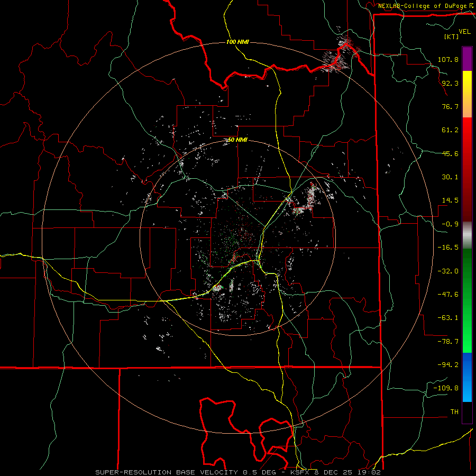Screen dimensions: 476x476
Task: Click the -63.1 velocity scale value
Action: 448,318
